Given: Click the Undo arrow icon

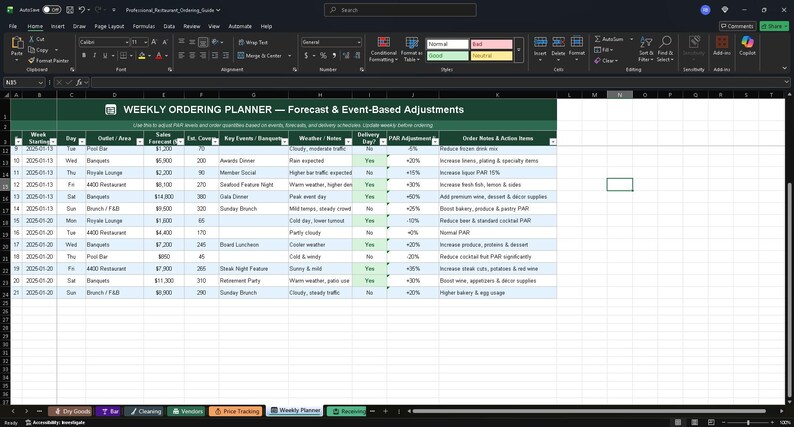Looking at the screenshot, I should pyautogui.click(x=82, y=10).
